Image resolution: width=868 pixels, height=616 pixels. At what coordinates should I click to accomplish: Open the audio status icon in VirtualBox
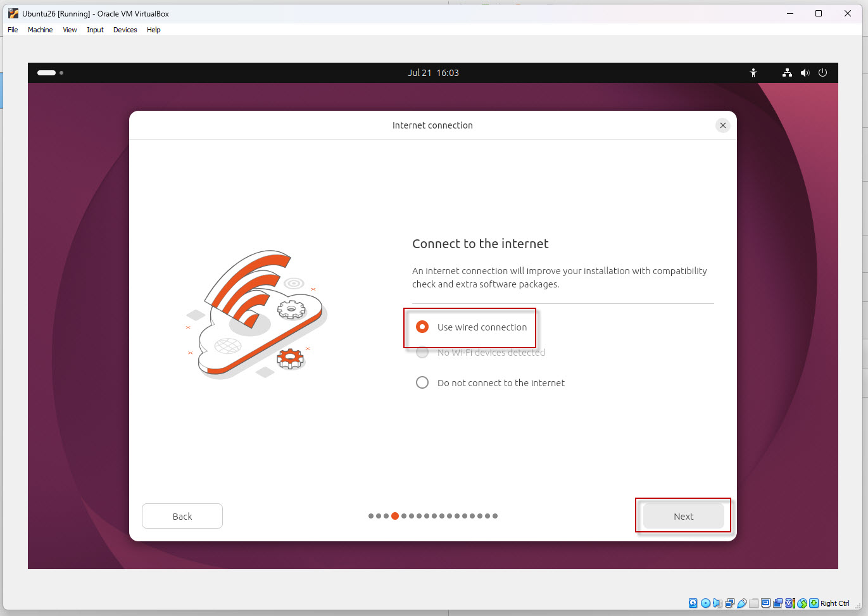[x=717, y=603]
